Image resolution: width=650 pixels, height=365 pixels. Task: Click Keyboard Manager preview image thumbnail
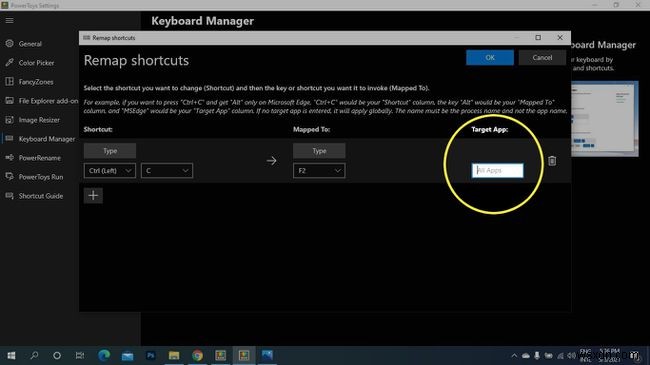click(x=605, y=119)
